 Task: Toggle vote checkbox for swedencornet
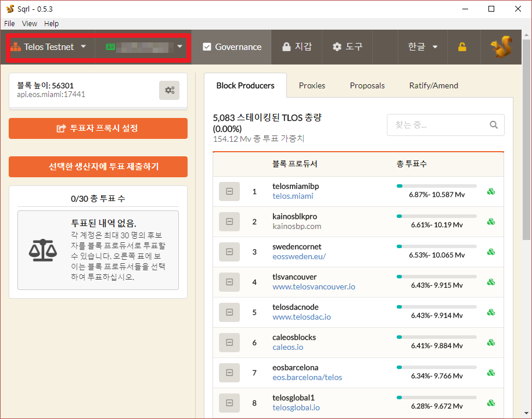coord(229,252)
